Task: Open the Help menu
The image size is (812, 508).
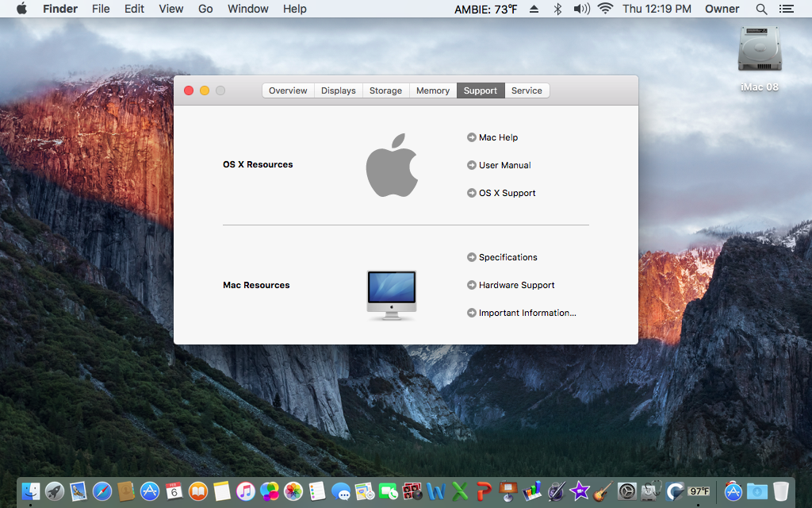Action: click(x=295, y=9)
